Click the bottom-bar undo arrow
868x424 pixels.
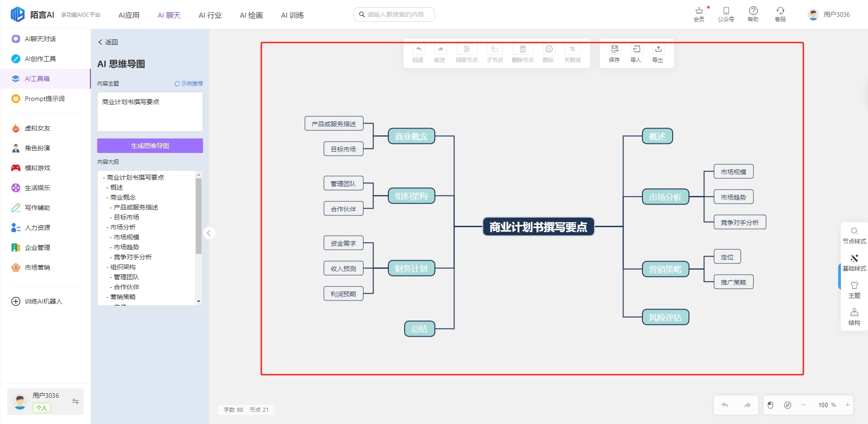(x=725, y=405)
